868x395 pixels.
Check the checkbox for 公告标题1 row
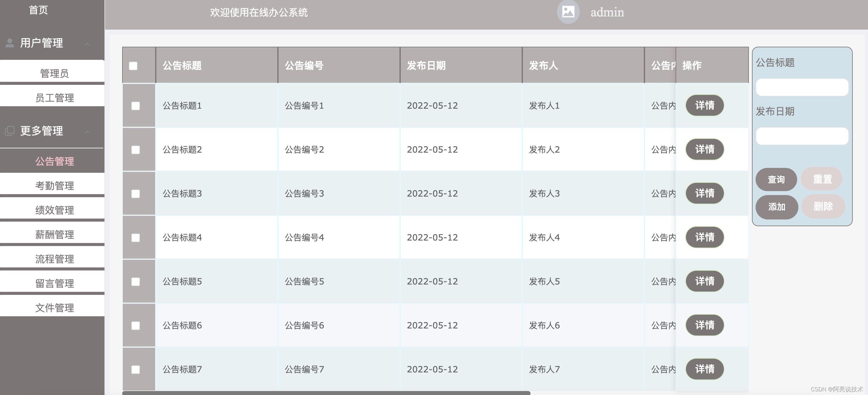coord(136,106)
